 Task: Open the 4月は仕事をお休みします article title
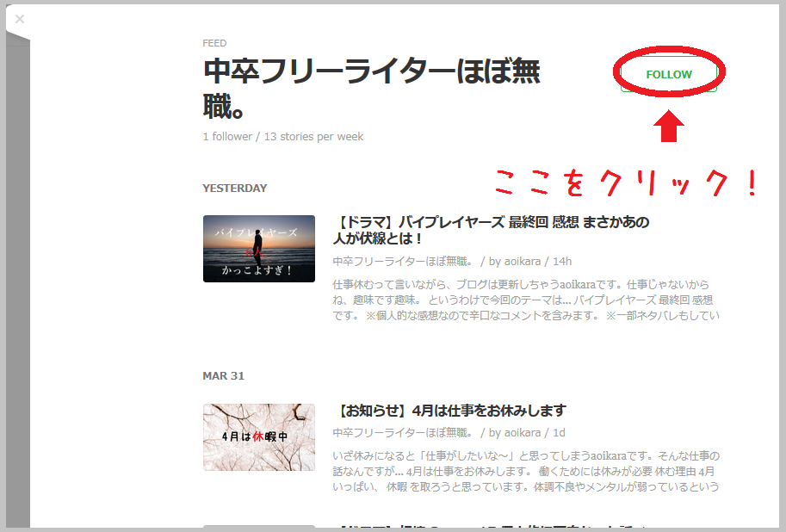tap(449, 411)
